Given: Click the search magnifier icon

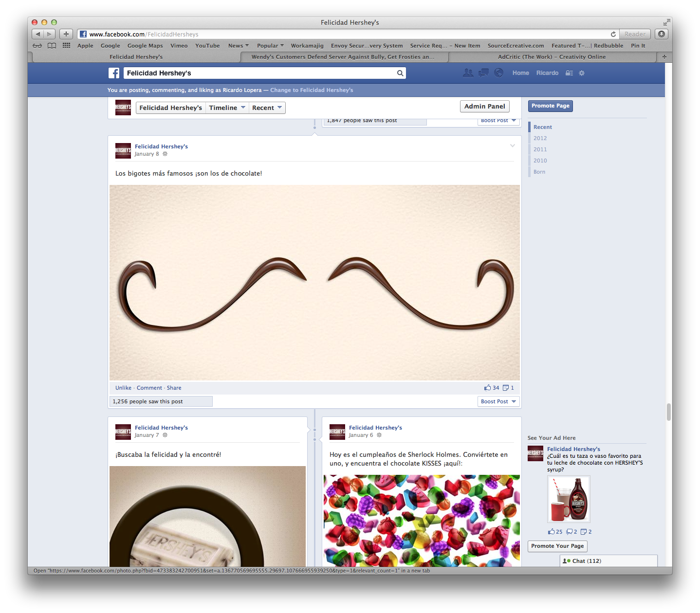Looking at the screenshot, I should click(400, 73).
